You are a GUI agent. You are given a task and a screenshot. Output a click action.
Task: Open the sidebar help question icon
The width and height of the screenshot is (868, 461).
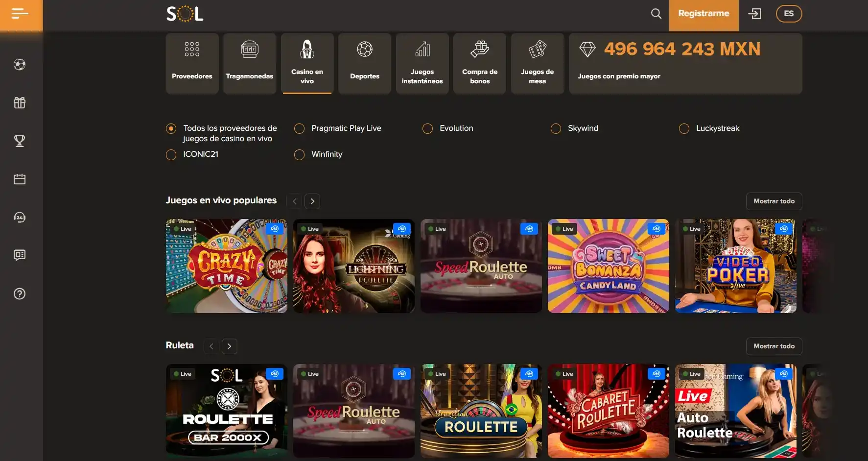pyautogui.click(x=20, y=294)
